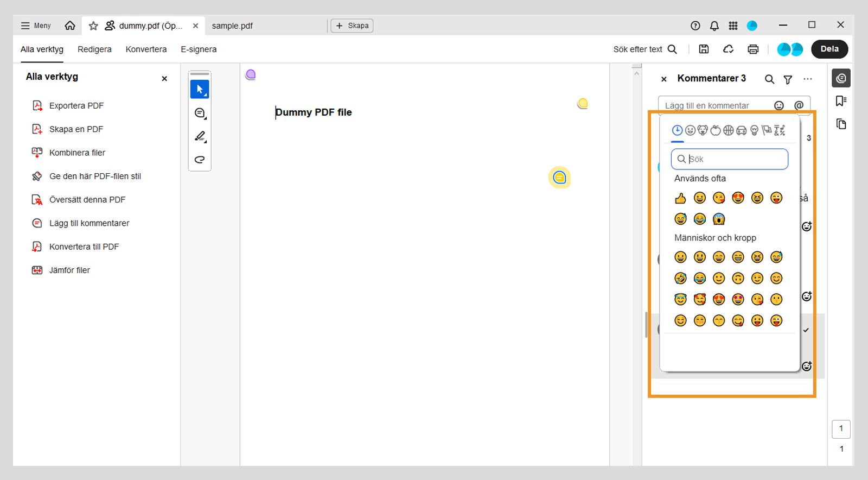Switch to the sample.pdf tab
Screen dimensions: 868x480
(x=232, y=26)
